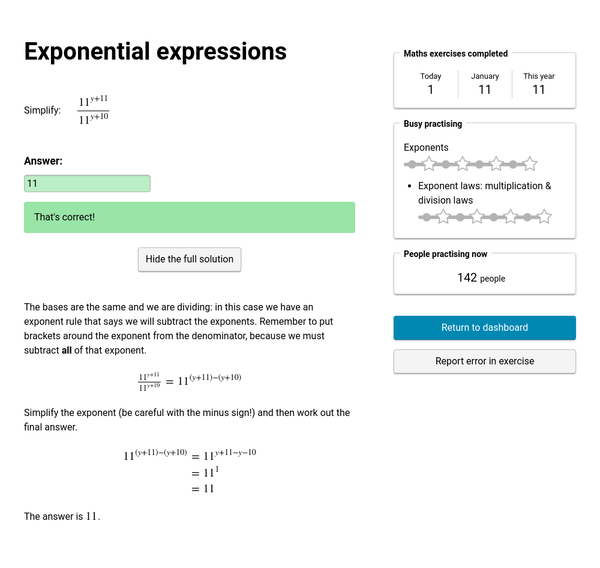This screenshot has width=600, height=568.
Task: Click the This year exercises count
Action: point(538,89)
